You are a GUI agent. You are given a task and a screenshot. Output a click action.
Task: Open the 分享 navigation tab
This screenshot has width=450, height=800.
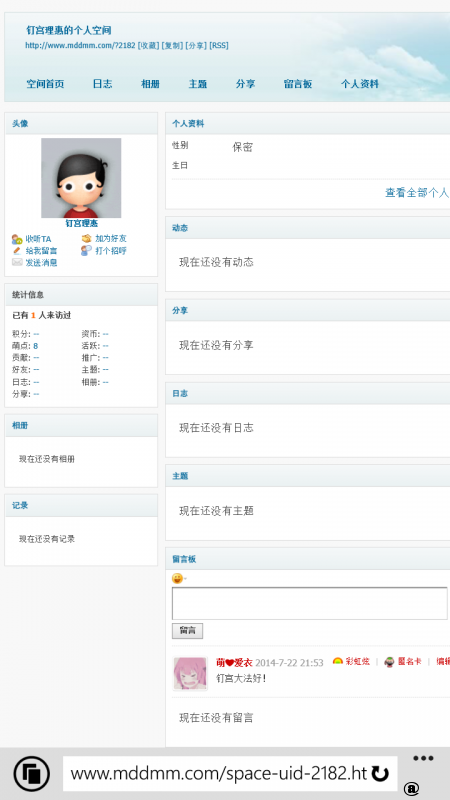tap(245, 84)
